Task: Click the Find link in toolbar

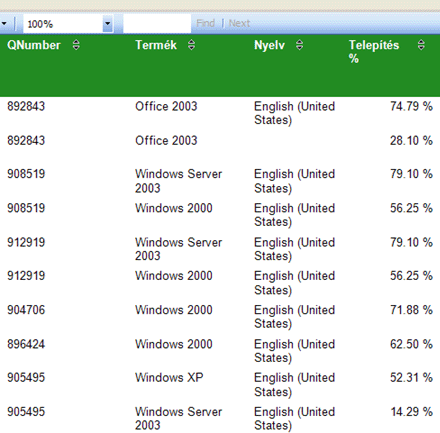Action: tap(205, 23)
